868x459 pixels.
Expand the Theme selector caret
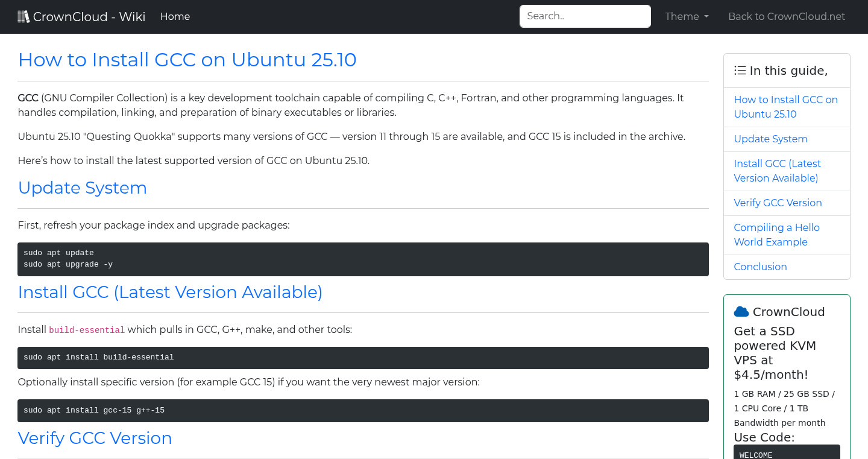[706, 17]
